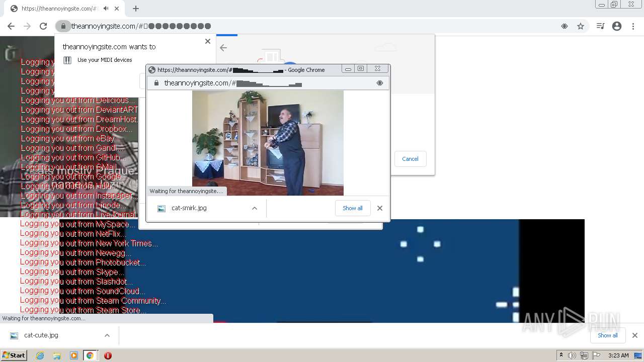Click Show all in the main download bar
The image size is (644, 362).
[607, 335]
